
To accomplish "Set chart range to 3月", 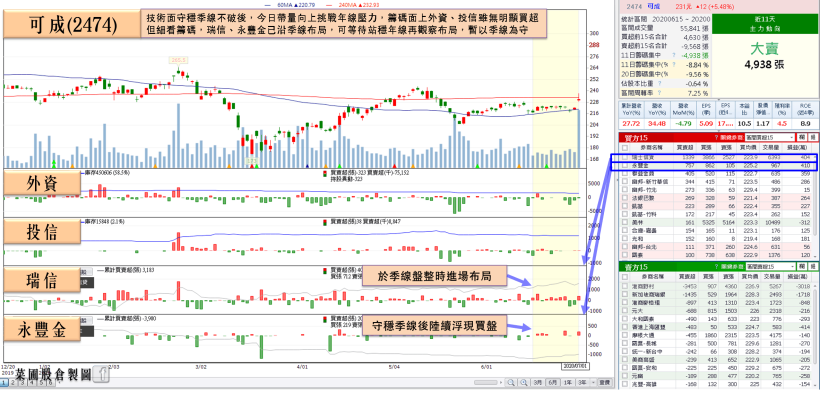I will (538, 382).
